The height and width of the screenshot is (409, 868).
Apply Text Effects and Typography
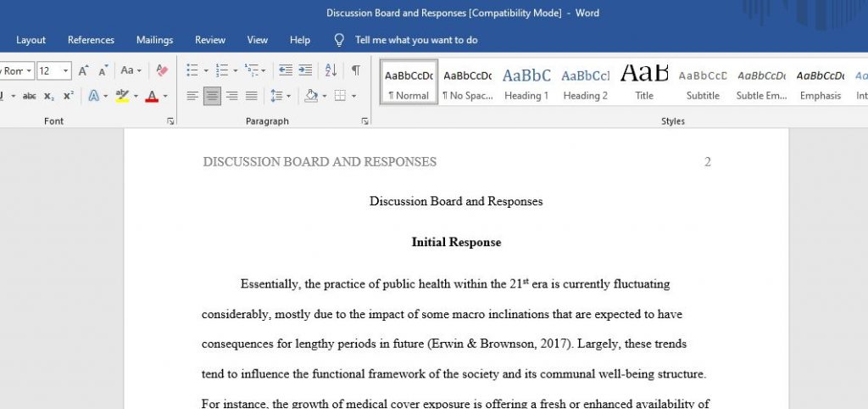[x=93, y=96]
